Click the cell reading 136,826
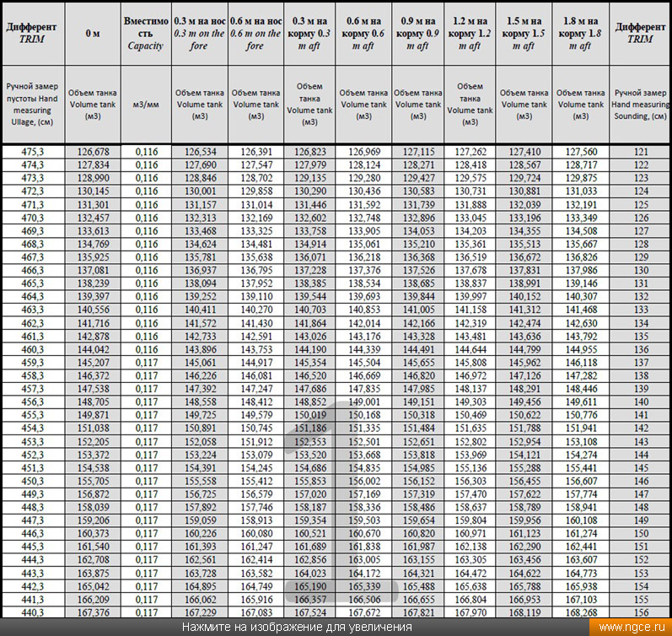This screenshot has height=636, width=672. coord(581,257)
